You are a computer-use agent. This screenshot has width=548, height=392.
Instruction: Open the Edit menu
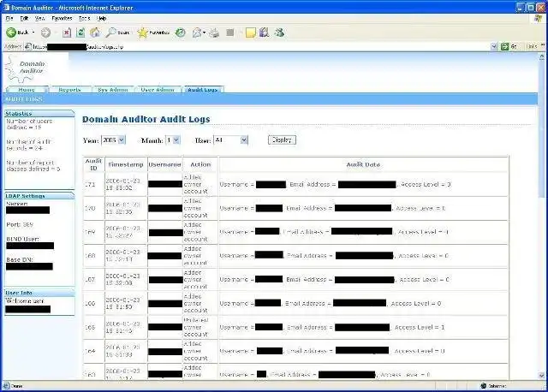[24, 18]
